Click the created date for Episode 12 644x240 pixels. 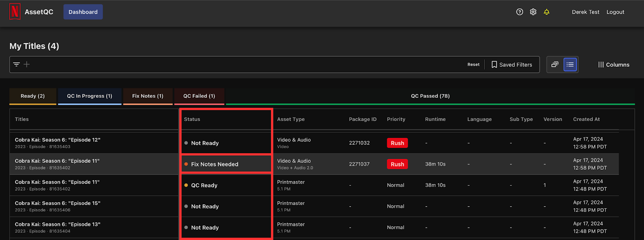[x=590, y=143]
